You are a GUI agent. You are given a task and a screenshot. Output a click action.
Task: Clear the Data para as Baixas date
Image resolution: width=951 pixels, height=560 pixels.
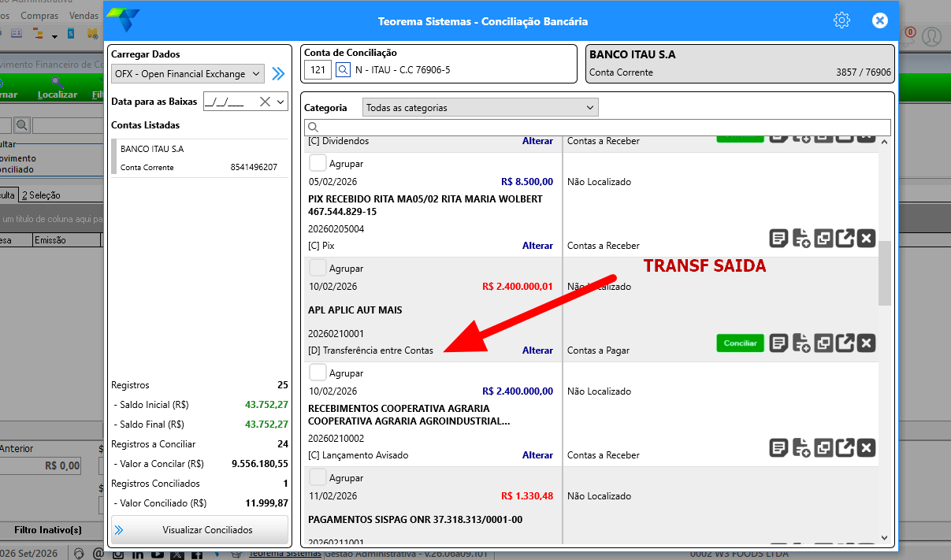pyautogui.click(x=265, y=101)
